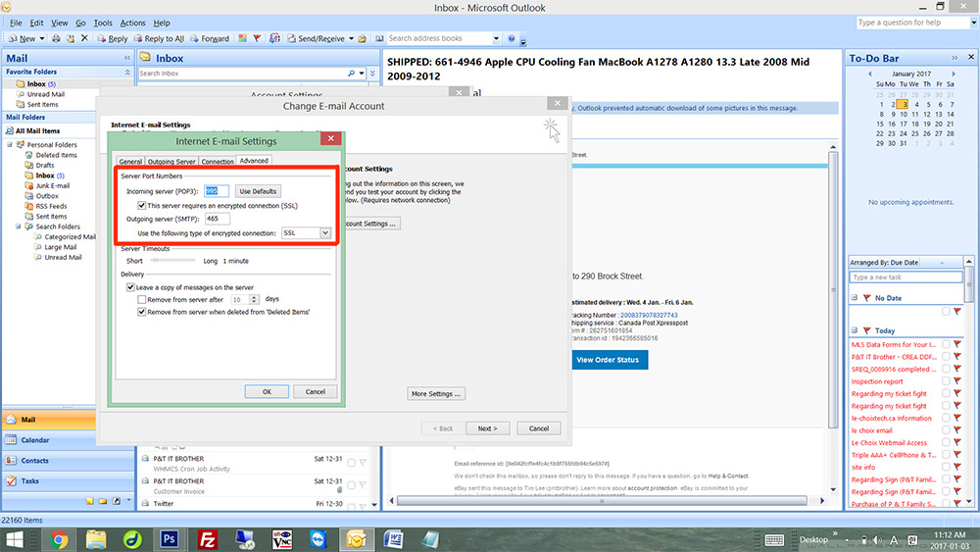This screenshot has height=552, width=980.
Task: Collapse the Mail navigation pane chevron
Action: (126, 58)
